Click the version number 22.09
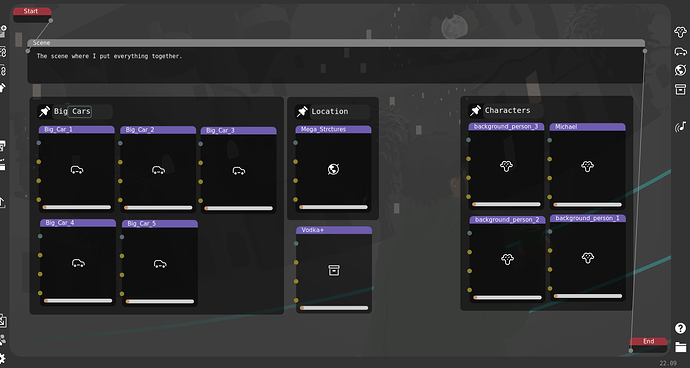This screenshot has width=690, height=368. pyautogui.click(x=668, y=363)
